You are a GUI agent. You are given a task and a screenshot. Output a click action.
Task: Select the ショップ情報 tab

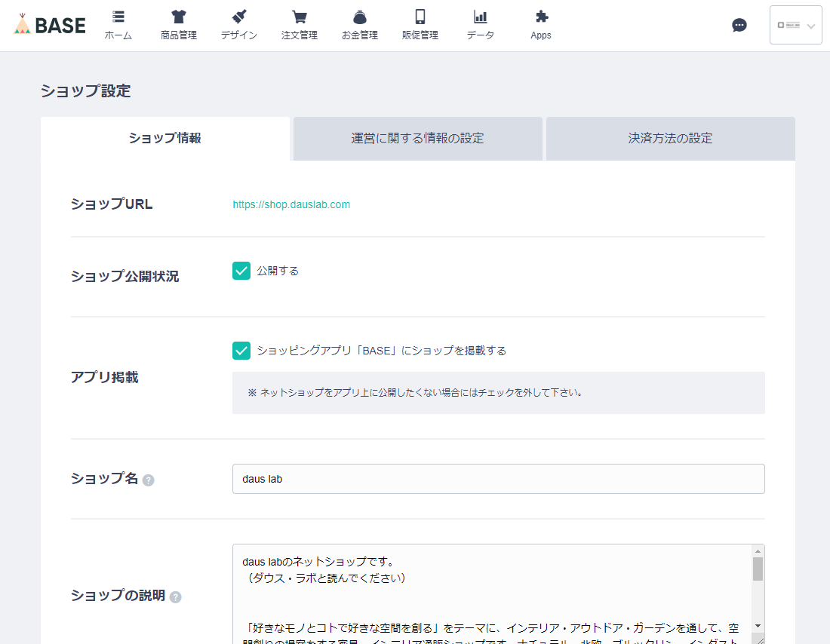(x=164, y=139)
